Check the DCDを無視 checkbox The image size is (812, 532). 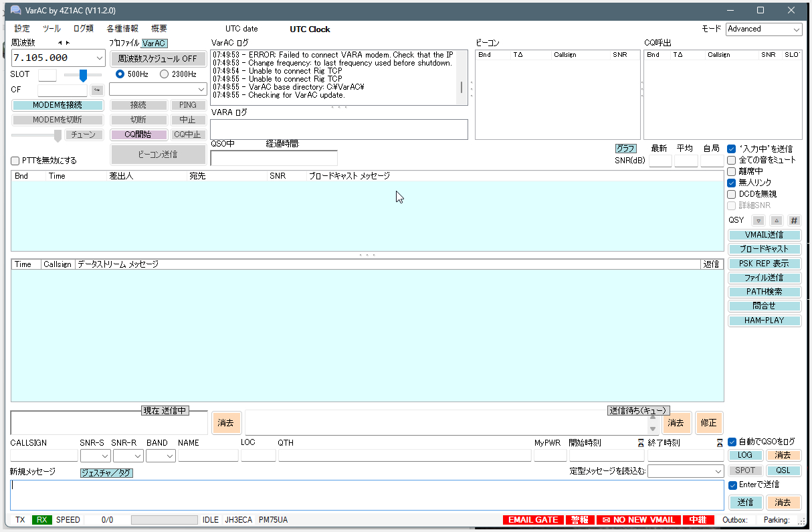click(x=732, y=194)
